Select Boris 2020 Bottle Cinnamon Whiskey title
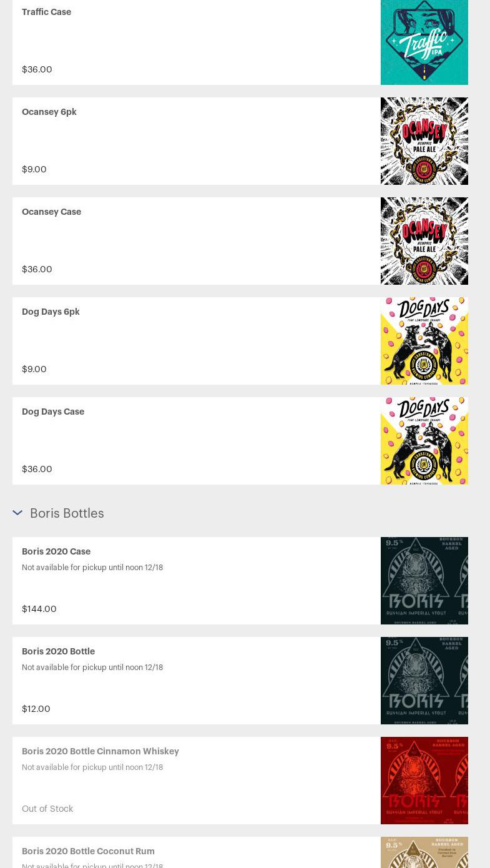This screenshot has height=868, width=490. click(100, 751)
